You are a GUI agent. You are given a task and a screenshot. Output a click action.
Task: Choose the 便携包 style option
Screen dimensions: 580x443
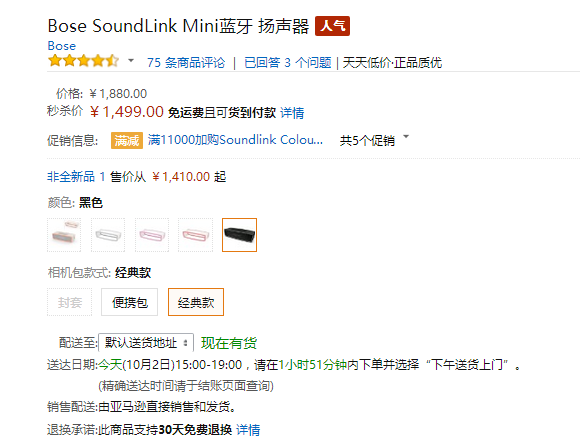[x=129, y=302]
